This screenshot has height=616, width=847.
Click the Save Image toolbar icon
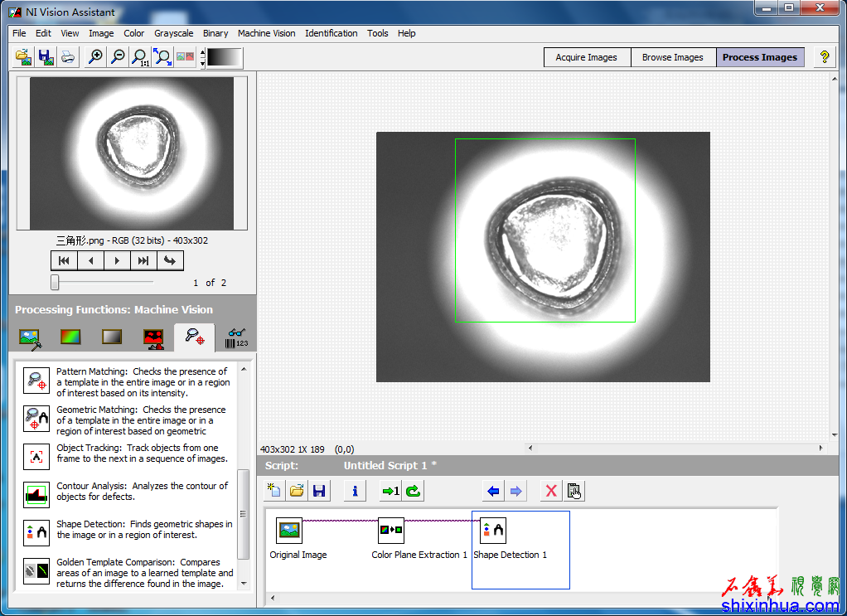tap(46, 56)
